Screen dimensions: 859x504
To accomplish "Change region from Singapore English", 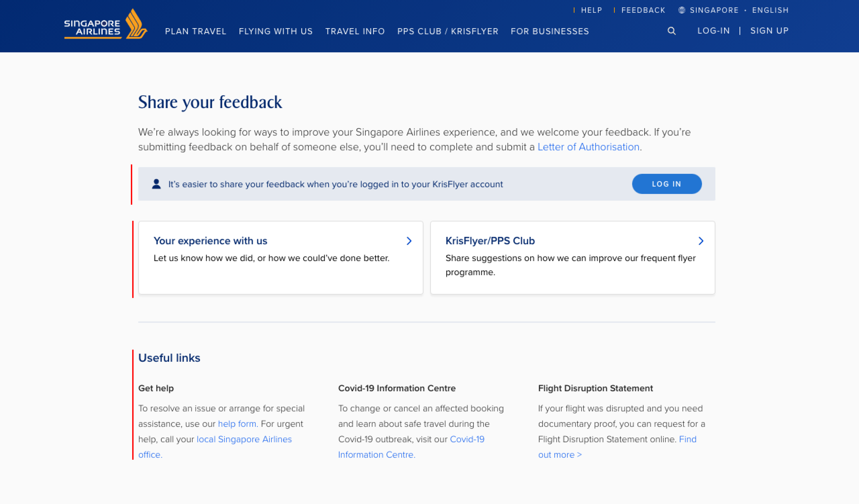I will point(734,10).
